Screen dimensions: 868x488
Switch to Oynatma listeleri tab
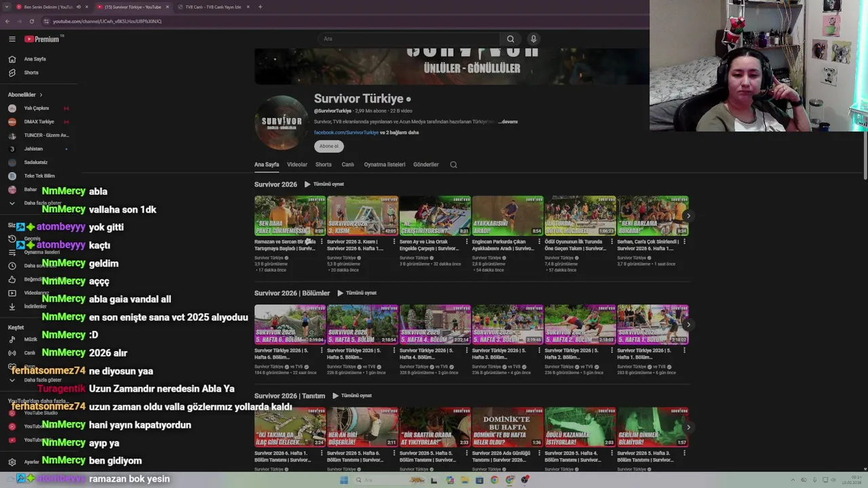point(384,165)
